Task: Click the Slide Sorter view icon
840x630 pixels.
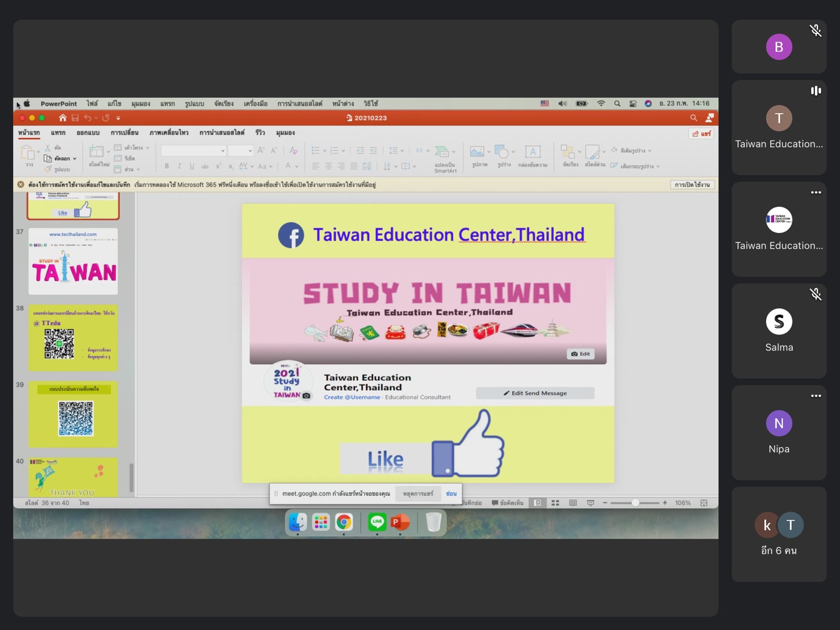Action: [555, 503]
